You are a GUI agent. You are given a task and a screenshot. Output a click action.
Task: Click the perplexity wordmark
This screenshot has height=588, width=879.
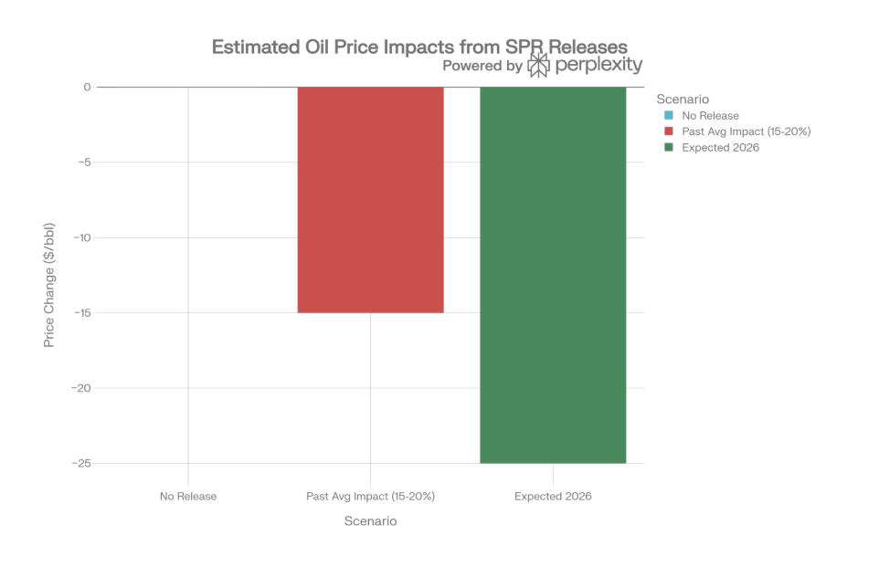point(599,66)
